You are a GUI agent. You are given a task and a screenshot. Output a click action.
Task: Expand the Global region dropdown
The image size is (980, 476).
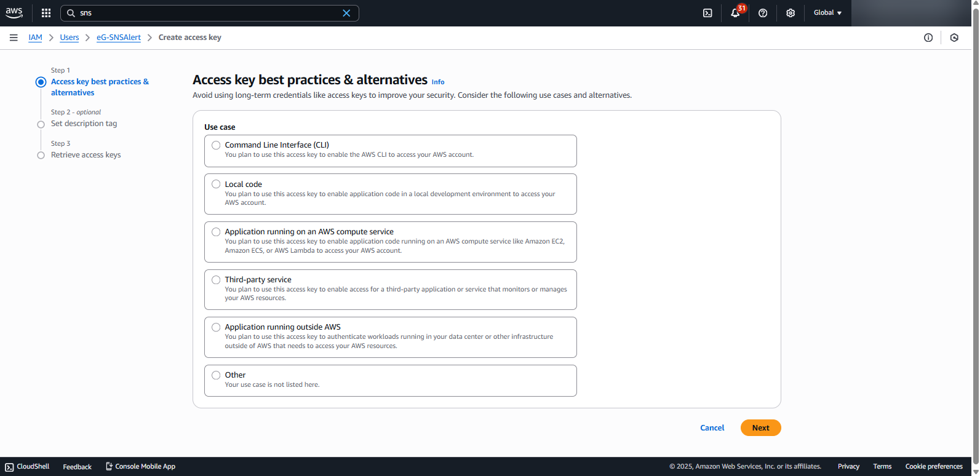(x=827, y=13)
